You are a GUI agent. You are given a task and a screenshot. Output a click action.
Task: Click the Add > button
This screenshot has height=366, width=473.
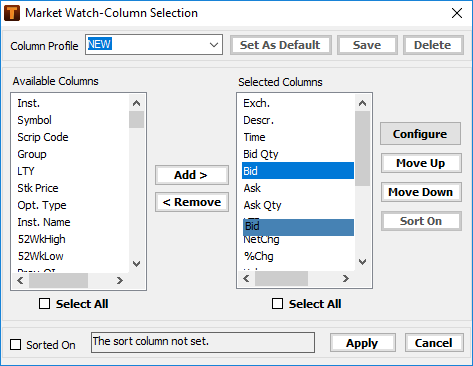click(x=192, y=175)
